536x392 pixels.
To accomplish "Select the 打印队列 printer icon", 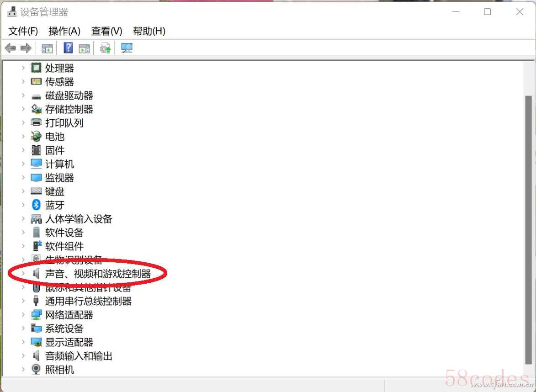I will 36,122.
